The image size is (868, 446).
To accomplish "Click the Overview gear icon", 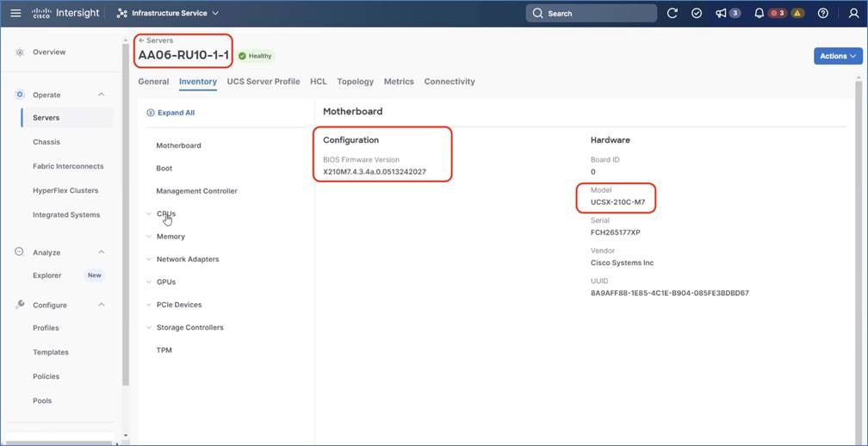I will 20,52.
